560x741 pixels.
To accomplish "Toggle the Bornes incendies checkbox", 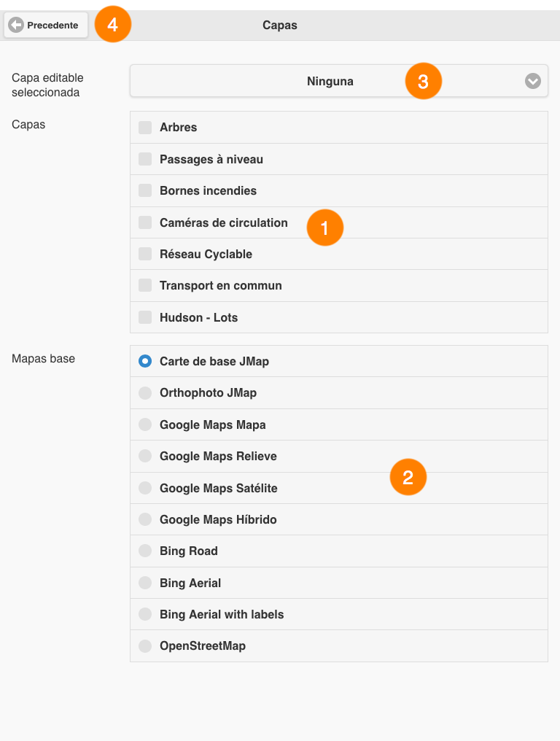I will (145, 190).
